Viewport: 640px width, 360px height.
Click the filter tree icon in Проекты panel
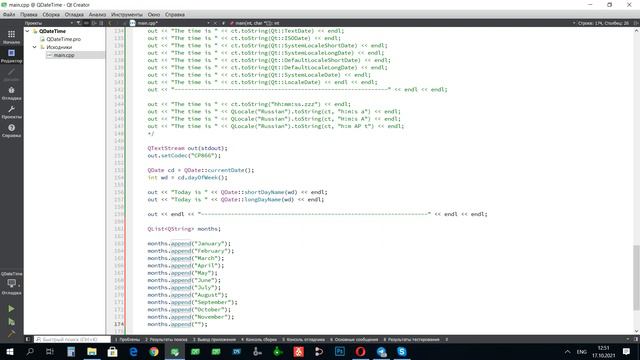coord(79,23)
